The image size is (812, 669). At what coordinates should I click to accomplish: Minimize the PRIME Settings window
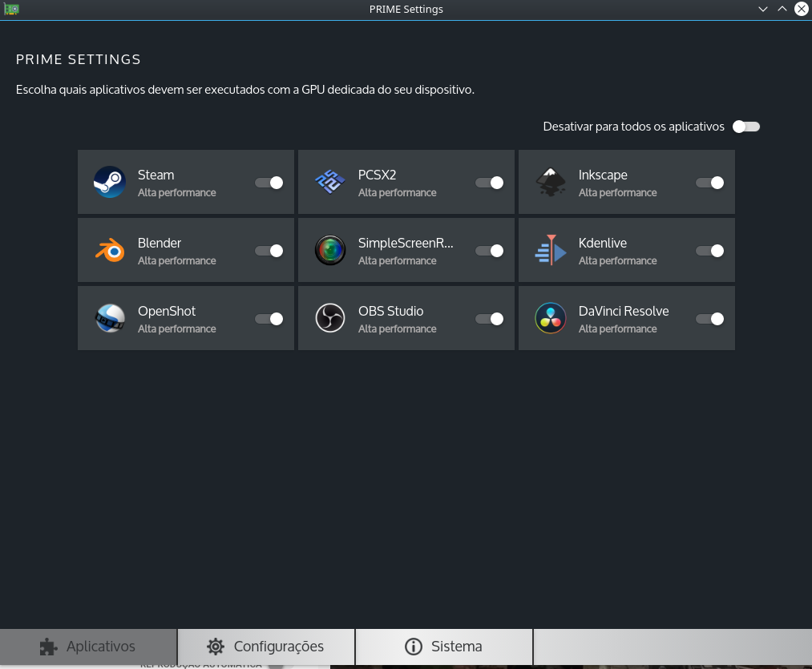(x=763, y=10)
